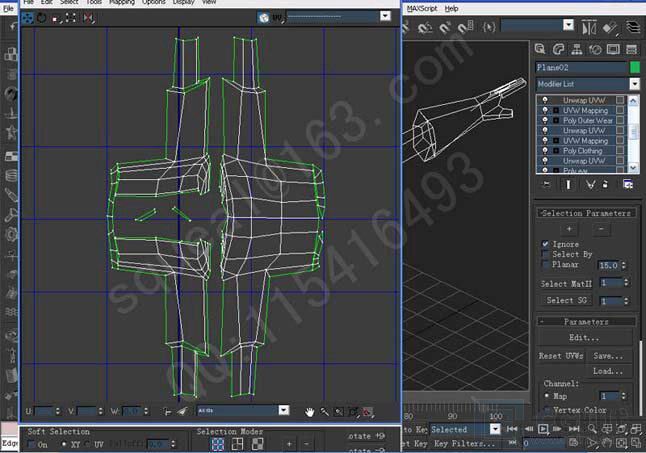This screenshot has height=453, width=646.
Task: Open the File menu in Edit UVWs window
Action: pos(28,2)
